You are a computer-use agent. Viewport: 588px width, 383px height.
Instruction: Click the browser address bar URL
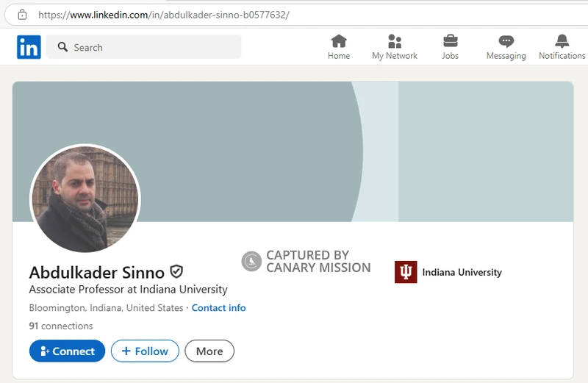coord(164,15)
